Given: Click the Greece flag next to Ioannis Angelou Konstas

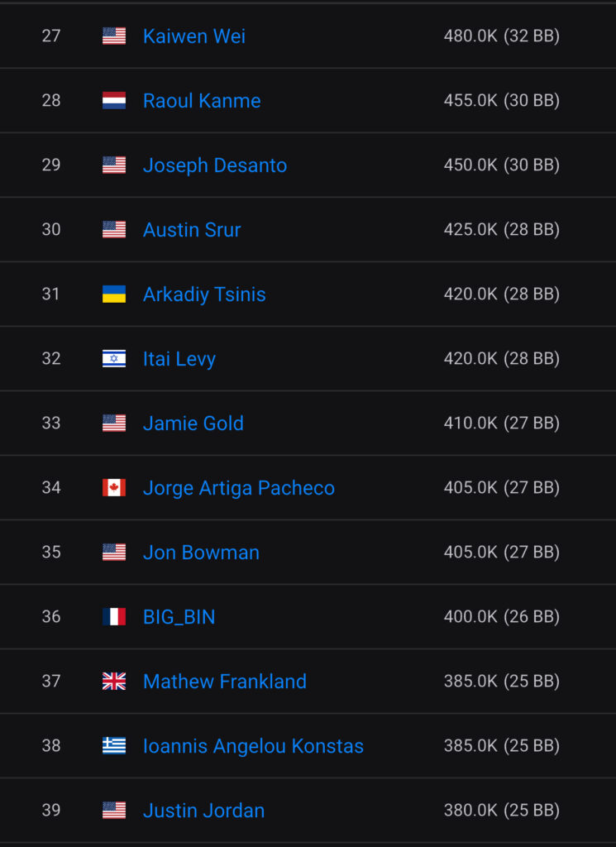Looking at the screenshot, I should (114, 745).
